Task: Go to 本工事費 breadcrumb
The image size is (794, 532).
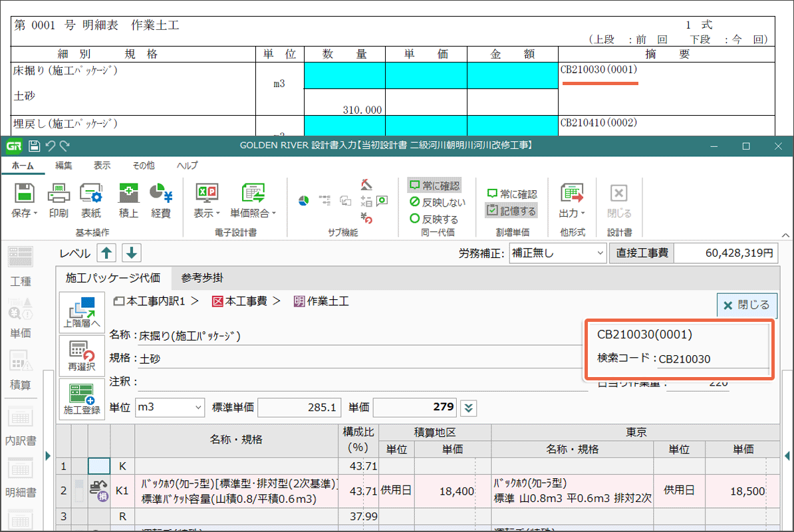Action: 240,302
